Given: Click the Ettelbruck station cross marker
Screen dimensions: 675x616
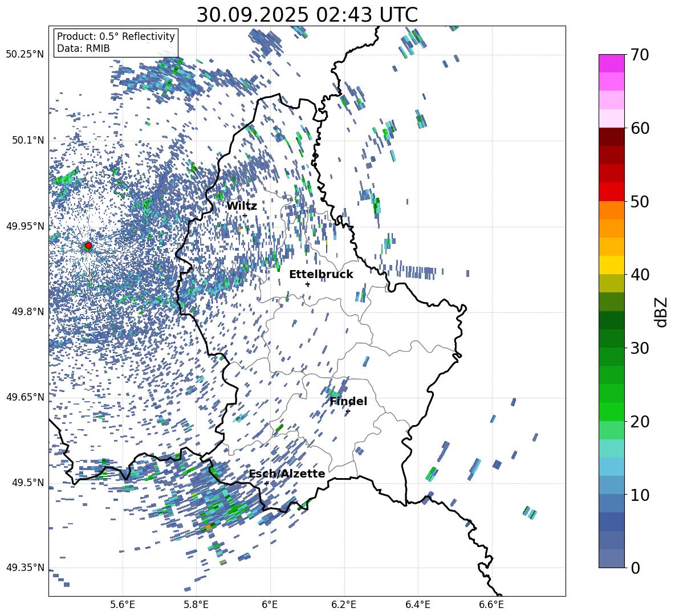Looking at the screenshot, I should 307,284.
